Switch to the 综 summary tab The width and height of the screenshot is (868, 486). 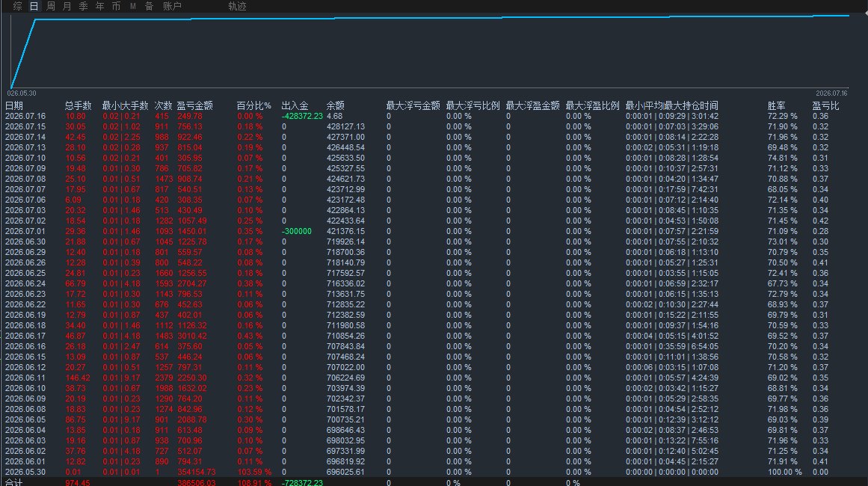coord(18,6)
